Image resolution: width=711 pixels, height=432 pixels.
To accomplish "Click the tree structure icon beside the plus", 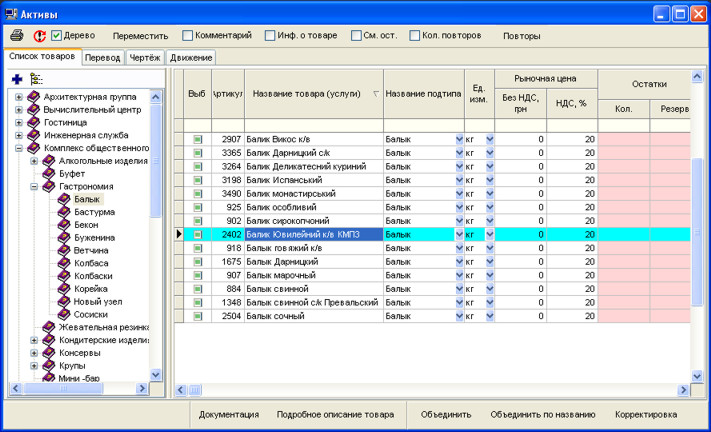I will coord(37,77).
